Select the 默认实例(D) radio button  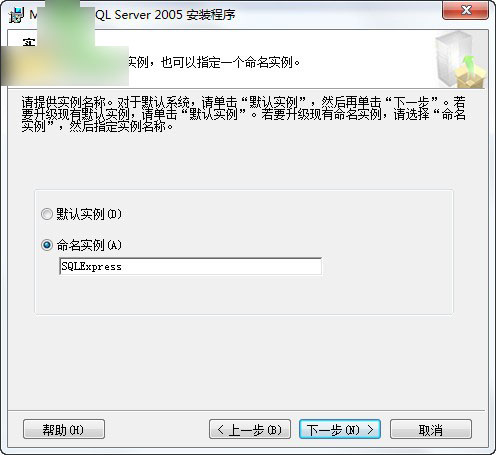pyautogui.click(x=47, y=214)
